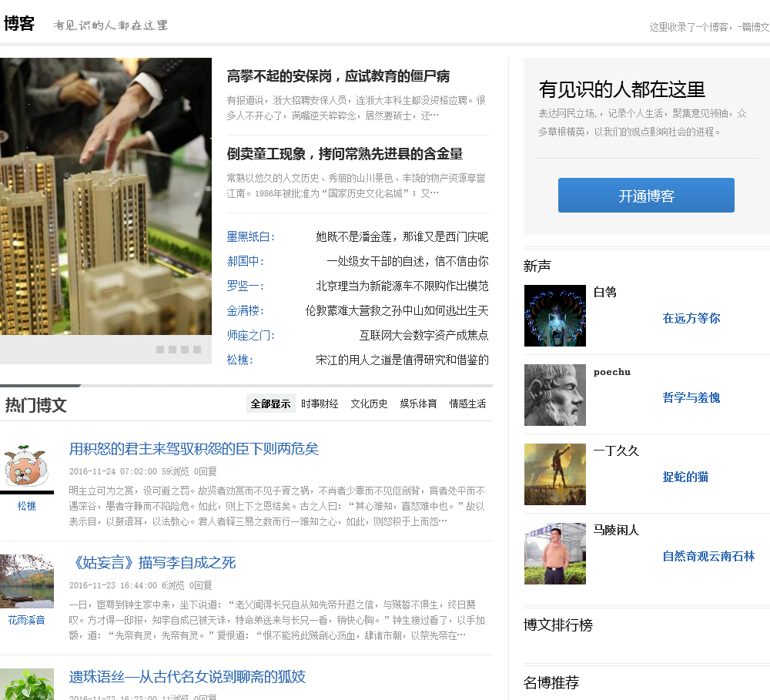This screenshot has height=700, width=770.
Task: Click 一丁久久's painting avatar
Action: coord(555,474)
